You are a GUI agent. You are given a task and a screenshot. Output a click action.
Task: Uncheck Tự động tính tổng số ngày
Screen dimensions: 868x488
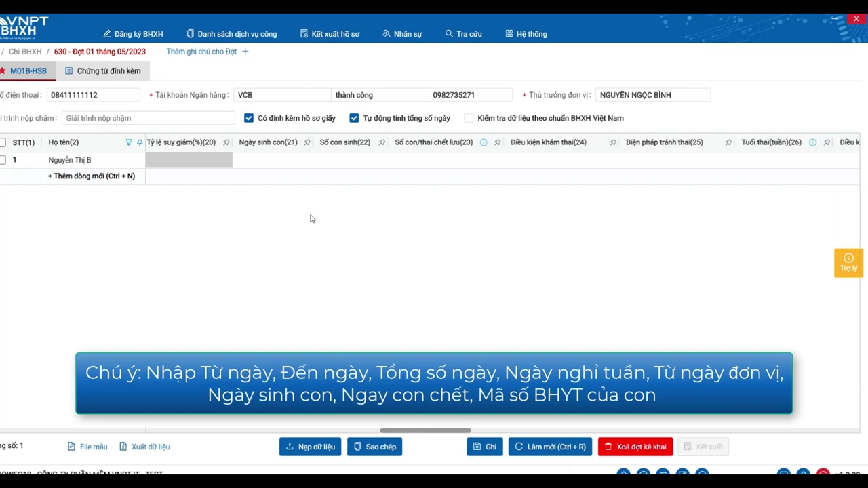click(354, 118)
